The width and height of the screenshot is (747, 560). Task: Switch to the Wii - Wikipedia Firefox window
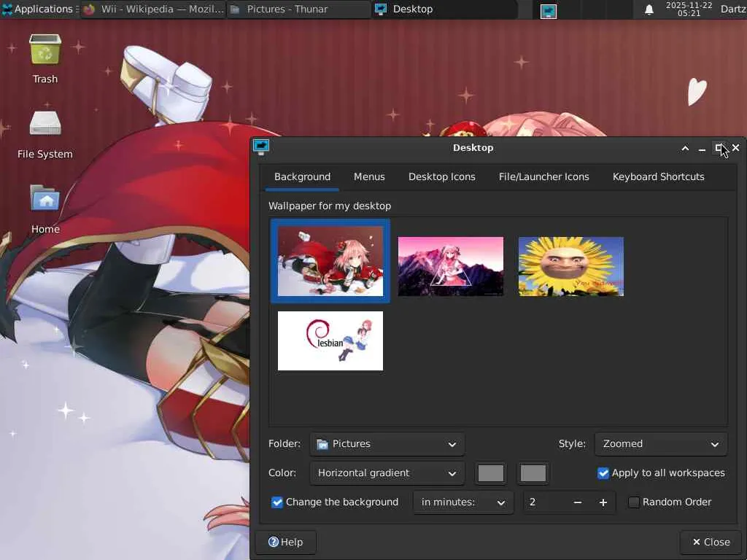click(153, 9)
